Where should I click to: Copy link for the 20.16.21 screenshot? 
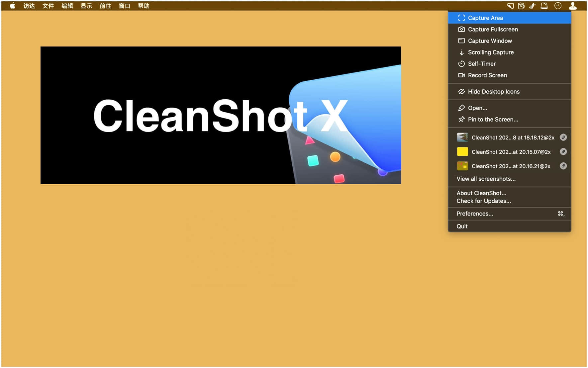click(563, 166)
